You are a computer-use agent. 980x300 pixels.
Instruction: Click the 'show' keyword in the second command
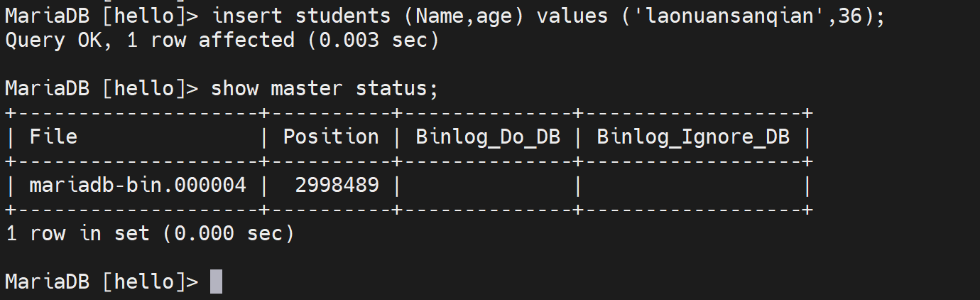click(234, 88)
